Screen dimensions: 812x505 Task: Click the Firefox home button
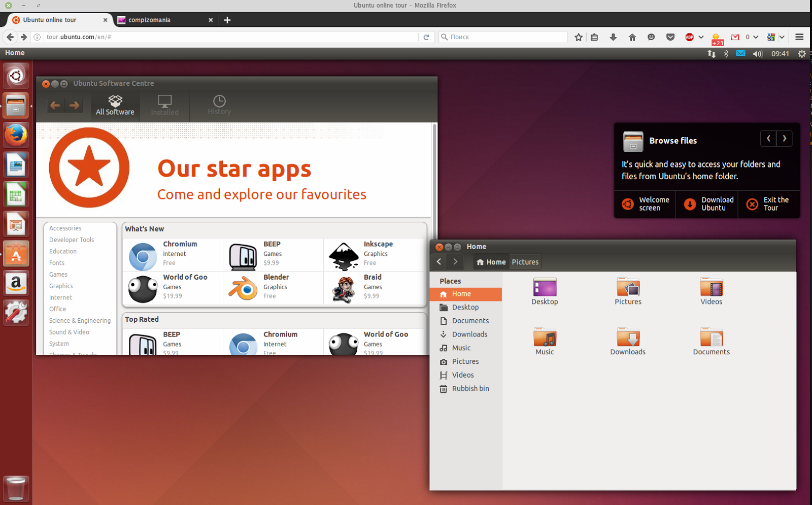click(x=632, y=37)
